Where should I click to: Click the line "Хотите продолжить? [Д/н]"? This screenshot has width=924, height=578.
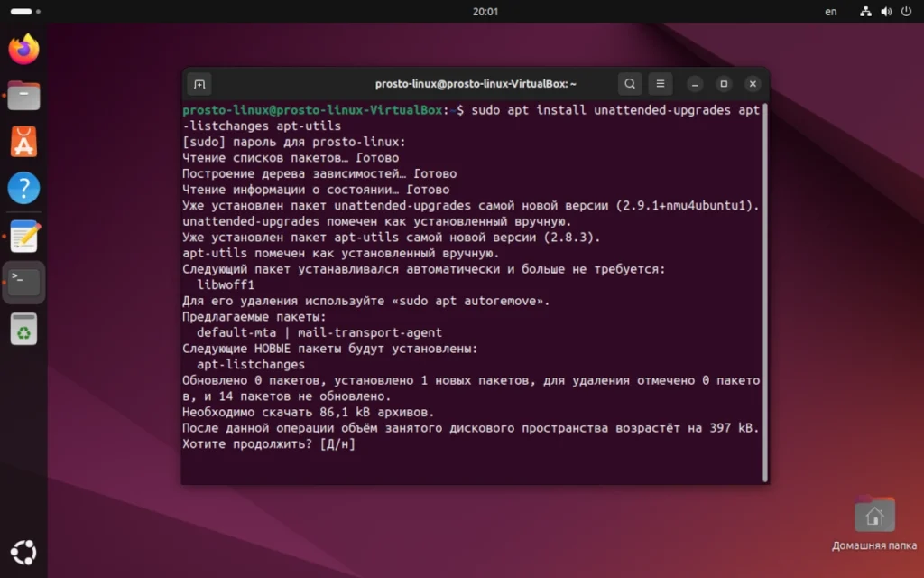pyautogui.click(x=269, y=444)
